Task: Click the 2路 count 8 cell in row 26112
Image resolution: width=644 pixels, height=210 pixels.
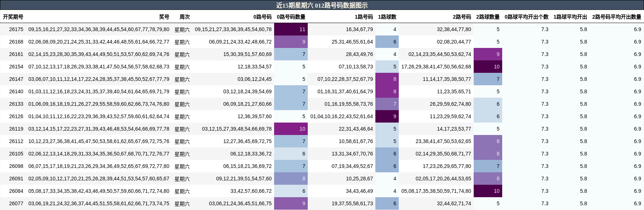Action: click(x=488, y=141)
